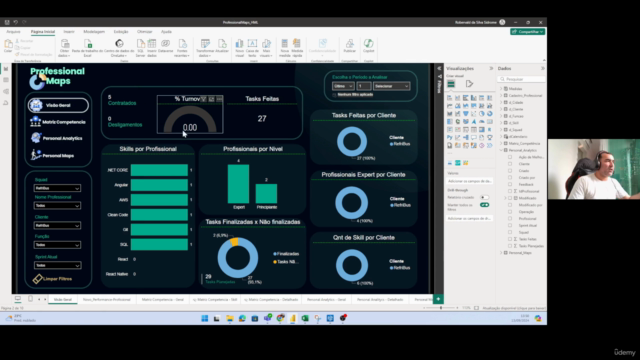Switch to the Modelagem ribbon tab
The image size is (640, 360).
[x=94, y=31]
